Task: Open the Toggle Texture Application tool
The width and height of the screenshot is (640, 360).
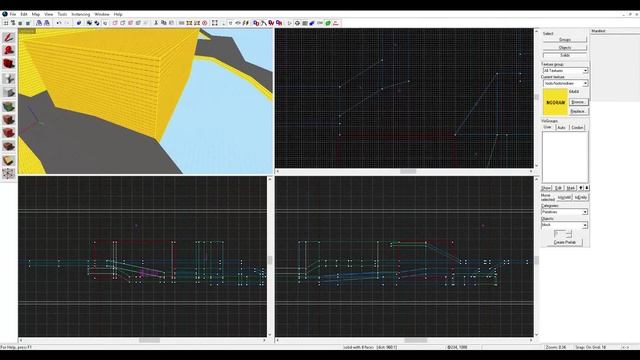Action: coord(9,107)
